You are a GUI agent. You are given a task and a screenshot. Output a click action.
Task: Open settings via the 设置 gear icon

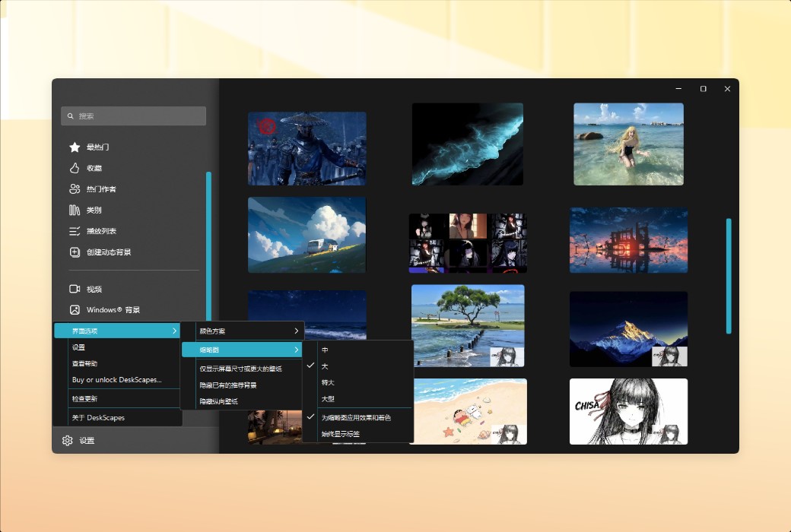pos(67,440)
